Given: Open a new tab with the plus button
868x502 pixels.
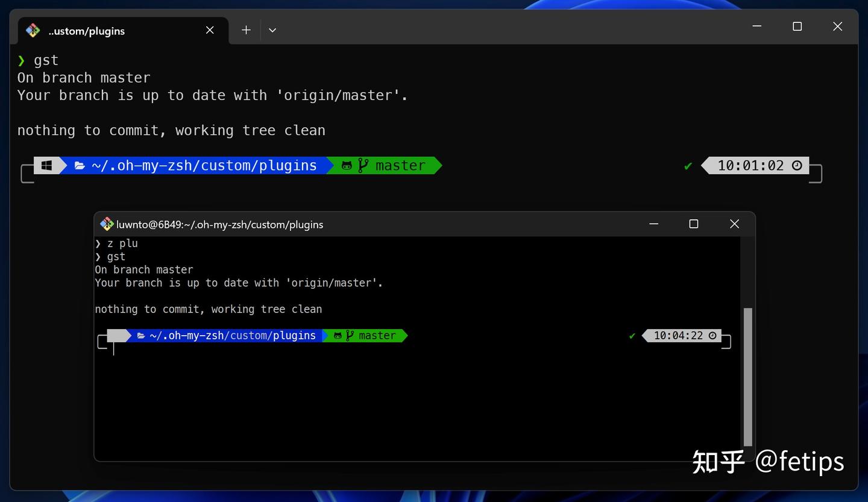Looking at the screenshot, I should pos(245,30).
